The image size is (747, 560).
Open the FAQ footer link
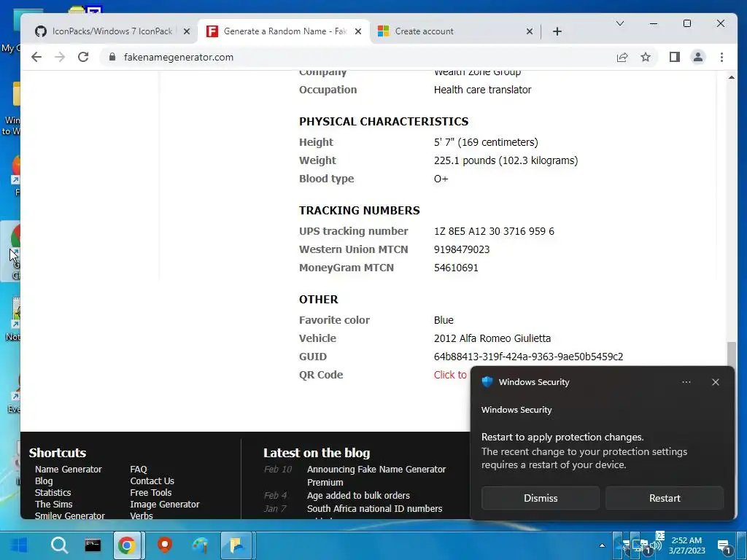(x=139, y=469)
